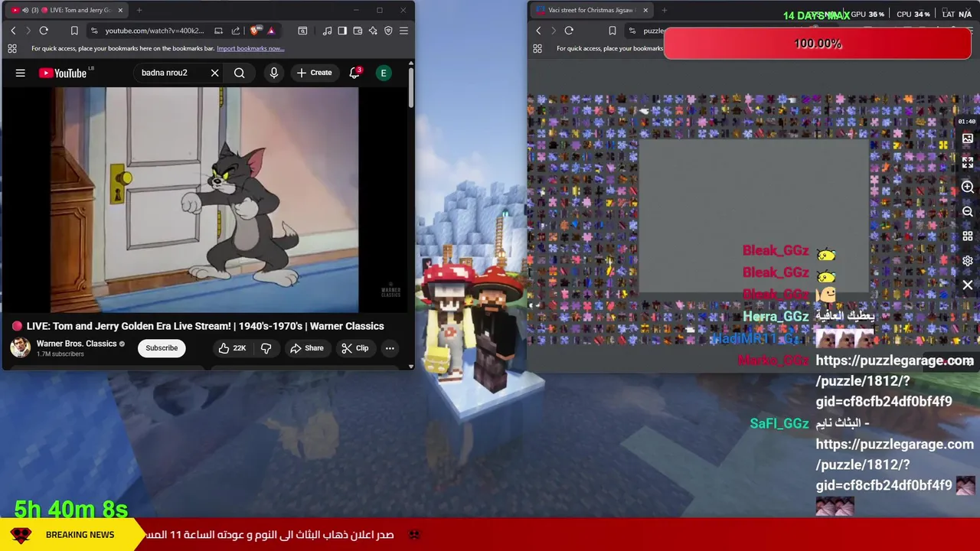Click the video title LIVE: Tom and Jerry
Image resolution: width=980 pixels, height=551 pixels.
[x=205, y=326]
